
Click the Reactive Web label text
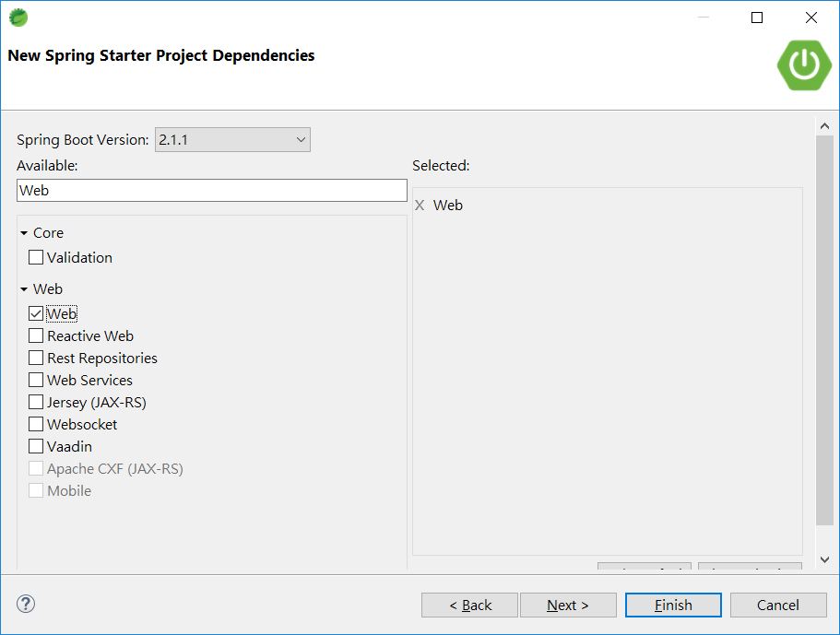pos(90,335)
